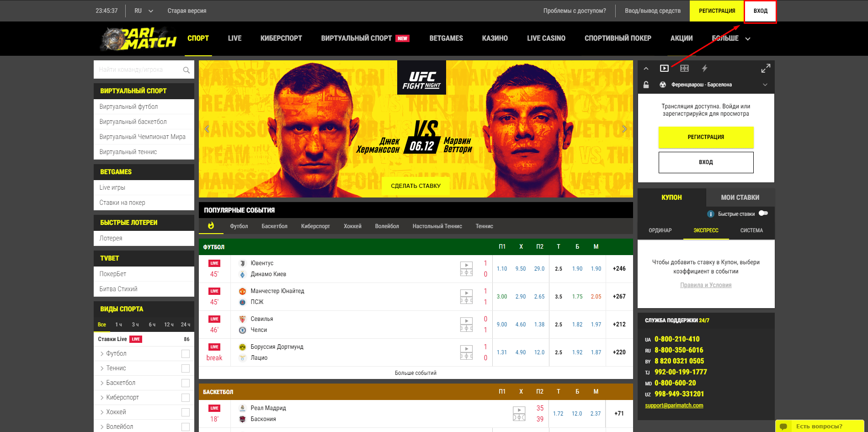Screen dimensions: 868x432
Task: Expand the Киберспорт category in sports list
Action: (x=102, y=398)
